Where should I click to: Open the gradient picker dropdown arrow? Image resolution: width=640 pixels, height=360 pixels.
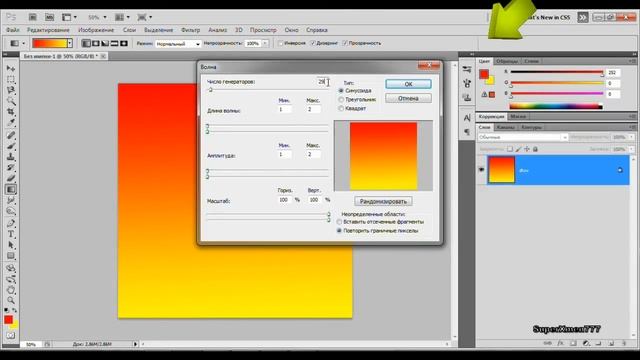pyautogui.click(x=70, y=43)
